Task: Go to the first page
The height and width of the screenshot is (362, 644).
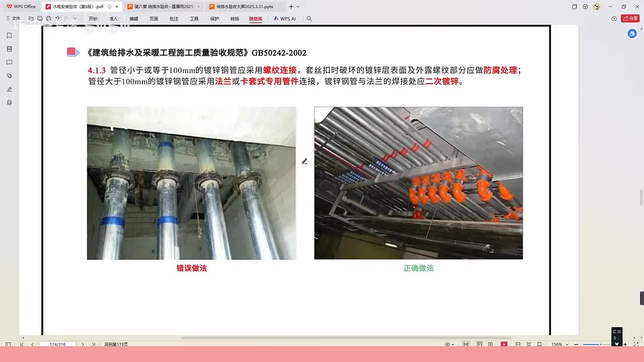Action: point(22,344)
